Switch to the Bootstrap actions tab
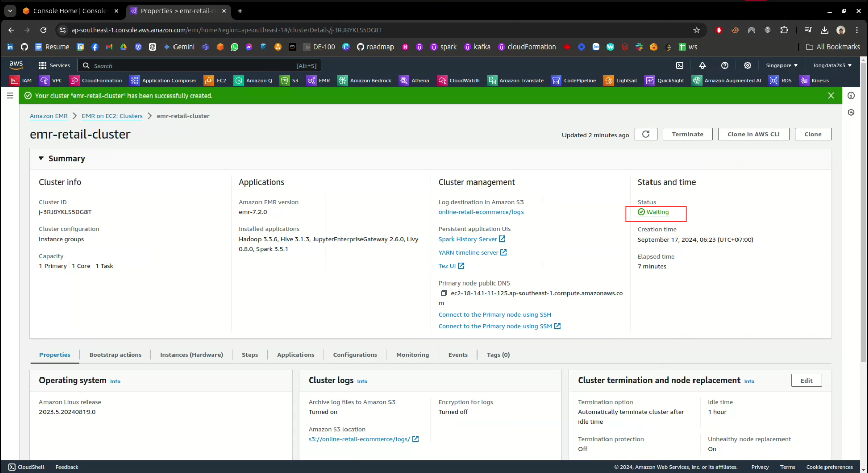Screen dimensions: 868x473 pyautogui.click(x=115, y=355)
